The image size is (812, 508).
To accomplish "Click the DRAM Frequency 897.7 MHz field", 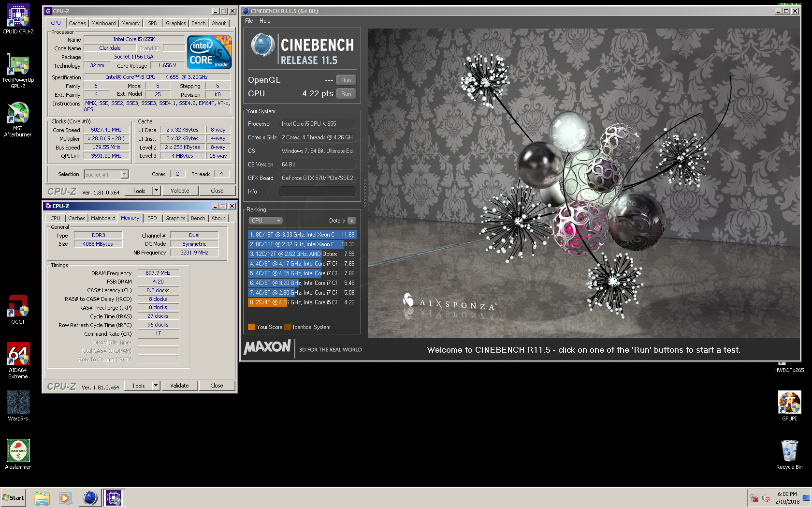I will [x=158, y=273].
